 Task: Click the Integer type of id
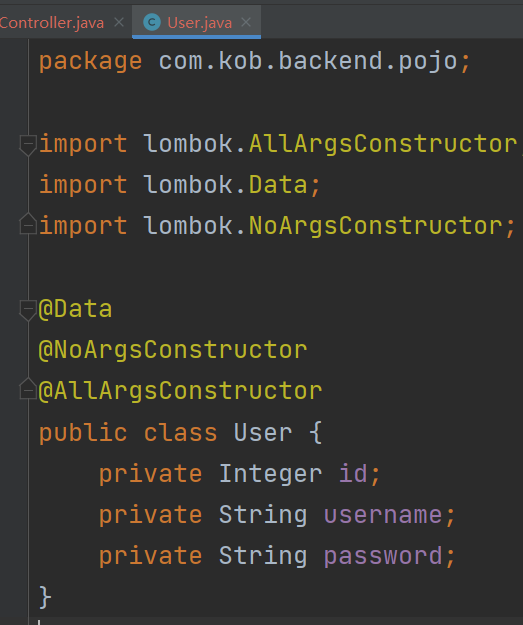[270, 474]
